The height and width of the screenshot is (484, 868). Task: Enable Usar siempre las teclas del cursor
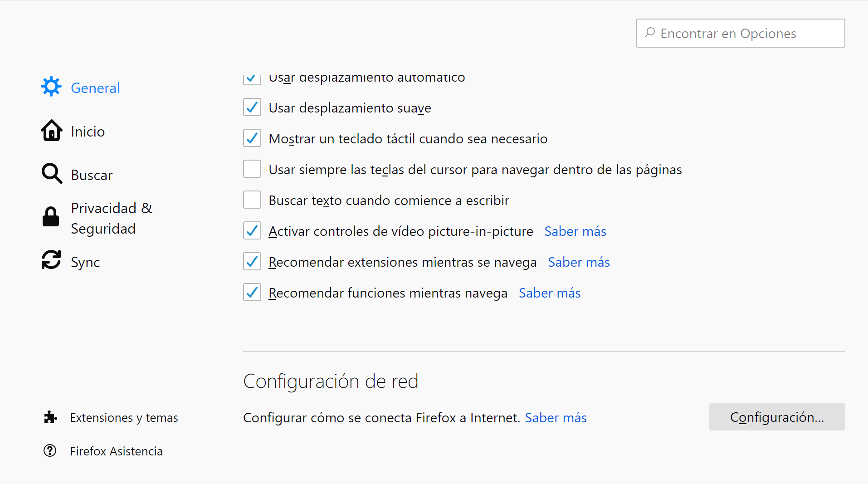point(252,169)
